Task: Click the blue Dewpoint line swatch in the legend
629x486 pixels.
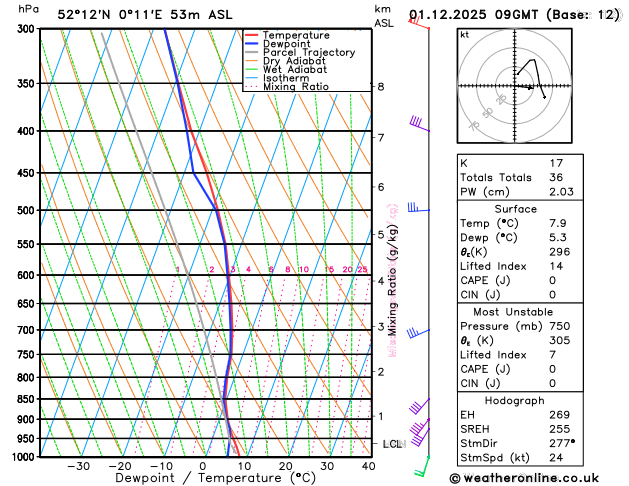Action: coord(252,44)
